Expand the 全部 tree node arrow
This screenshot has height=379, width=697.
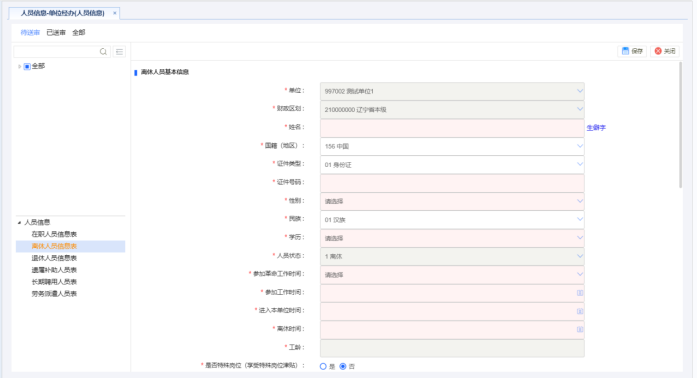click(x=19, y=67)
